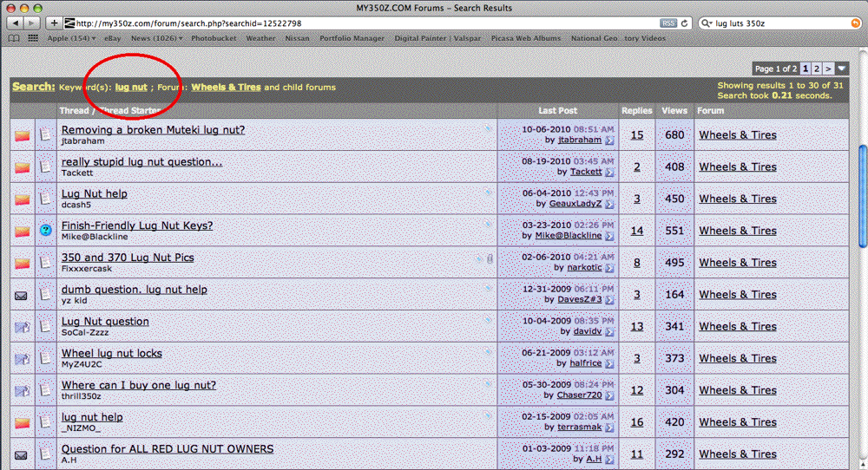Viewport: 868px width, 470px height.
Task: Open the Portfolio Manager bookmark
Action: point(352,38)
